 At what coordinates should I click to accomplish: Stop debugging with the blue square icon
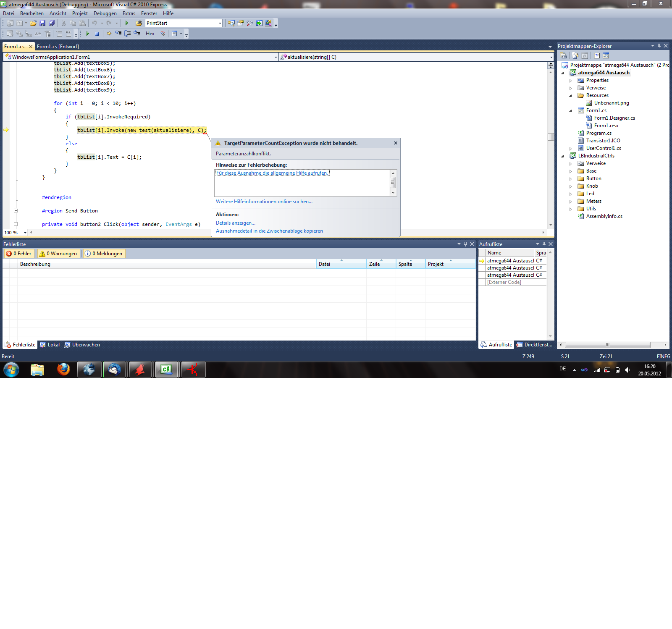click(x=97, y=34)
